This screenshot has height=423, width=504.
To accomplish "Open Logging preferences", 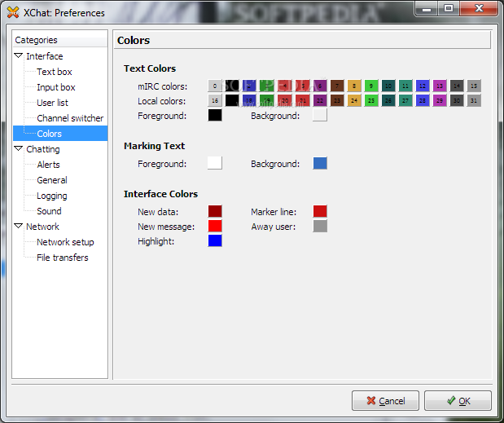I will [x=52, y=196].
